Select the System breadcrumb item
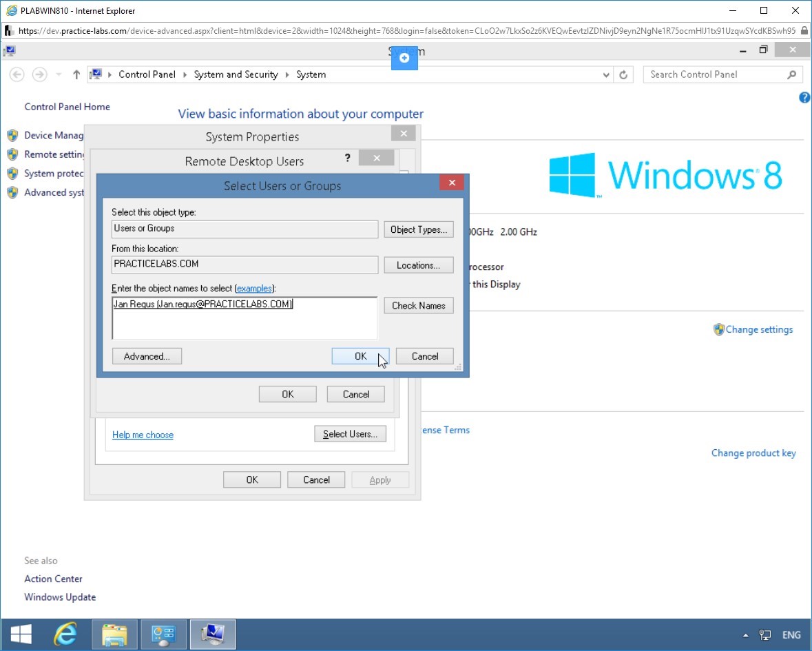This screenshot has height=651, width=812. pos(311,74)
